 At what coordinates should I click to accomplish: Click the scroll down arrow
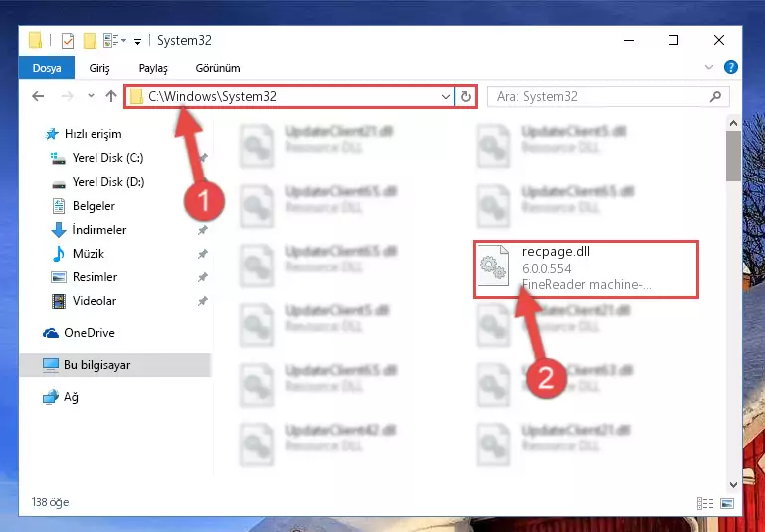[733, 484]
